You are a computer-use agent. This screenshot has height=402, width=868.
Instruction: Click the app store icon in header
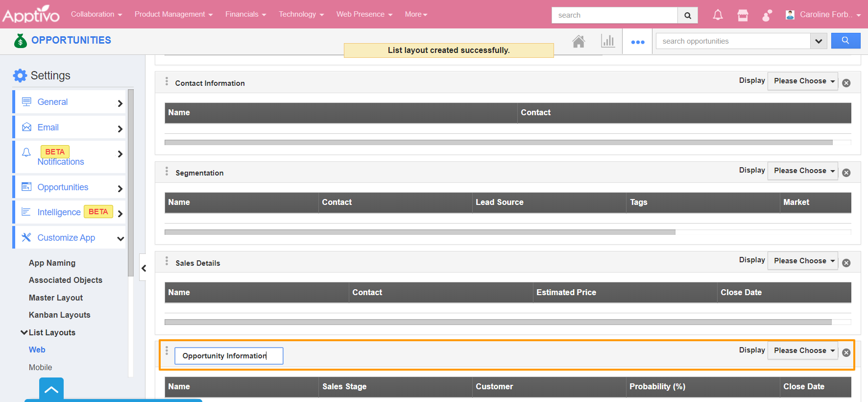click(x=743, y=15)
